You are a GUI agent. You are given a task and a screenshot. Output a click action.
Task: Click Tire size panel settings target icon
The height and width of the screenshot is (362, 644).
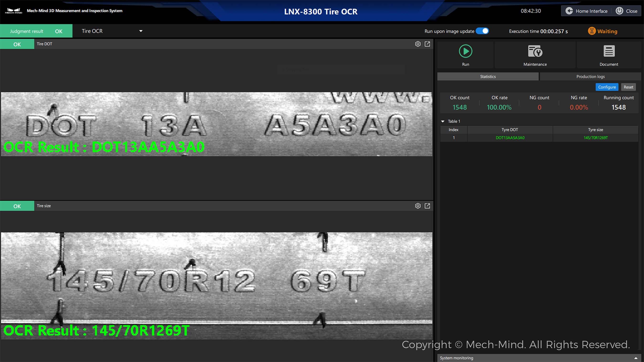click(418, 206)
